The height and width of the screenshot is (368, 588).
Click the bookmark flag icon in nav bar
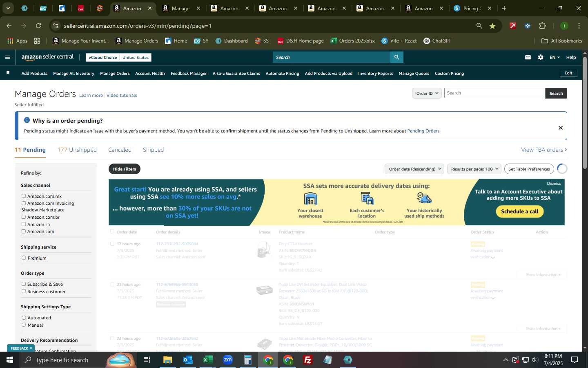click(x=8, y=73)
